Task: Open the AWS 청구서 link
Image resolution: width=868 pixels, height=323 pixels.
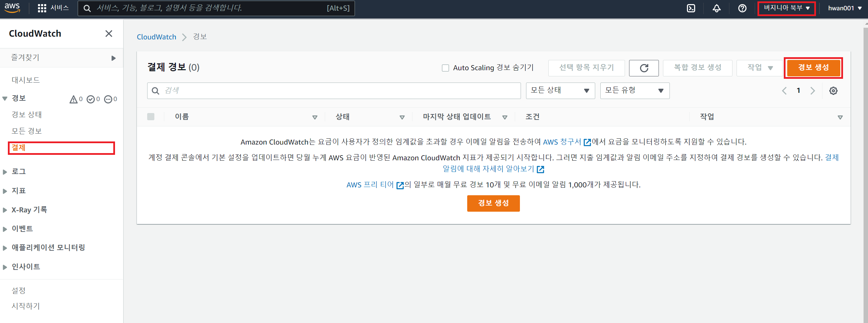Action: pyautogui.click(x=567, y=142)
